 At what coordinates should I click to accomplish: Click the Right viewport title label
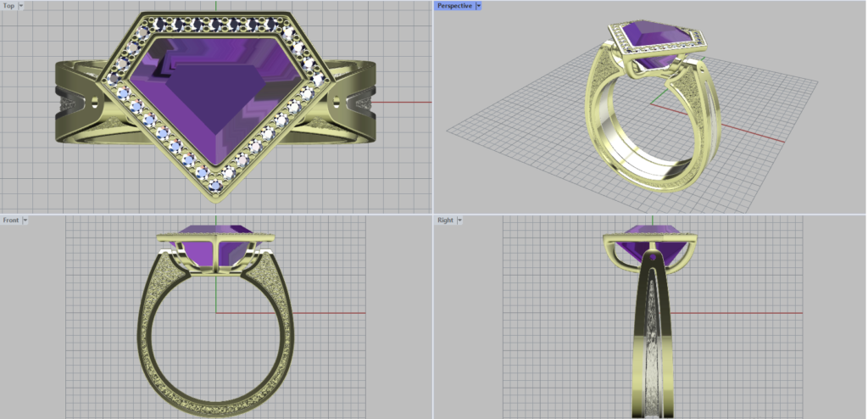point(444,221)
